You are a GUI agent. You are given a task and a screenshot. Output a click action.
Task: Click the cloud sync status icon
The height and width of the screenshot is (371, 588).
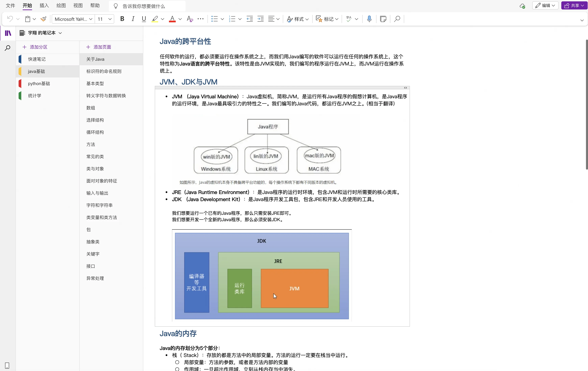coord(522,6)
